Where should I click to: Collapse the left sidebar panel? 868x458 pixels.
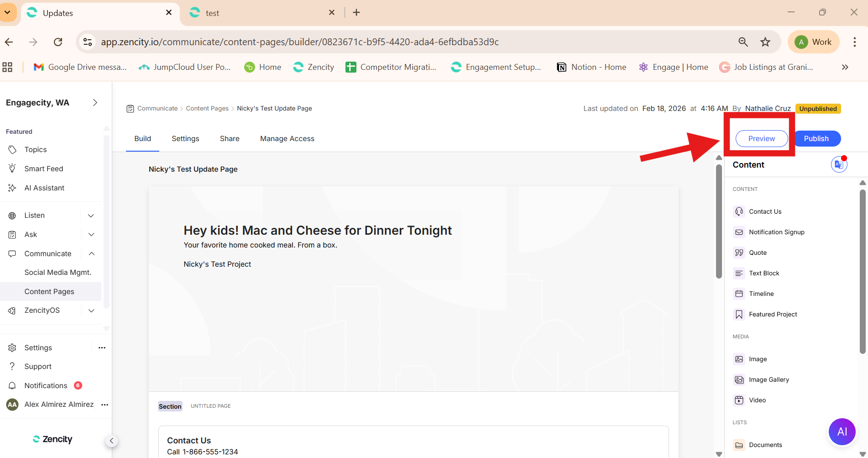pos(111,441)
